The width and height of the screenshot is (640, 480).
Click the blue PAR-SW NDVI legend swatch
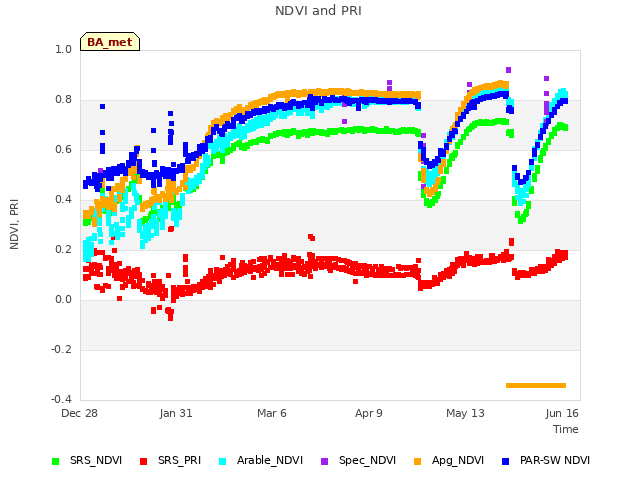(x=505, y=461)
